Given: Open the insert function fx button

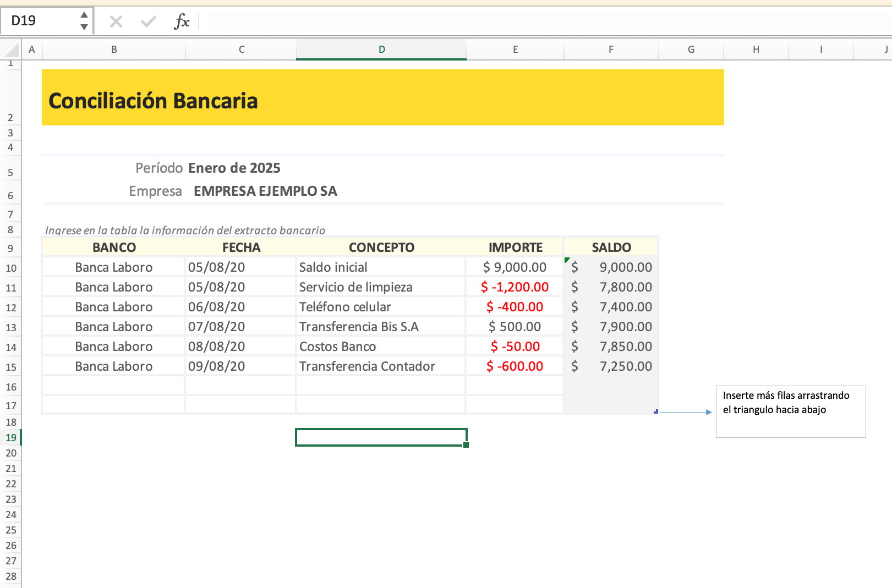Looking at the screenshot, I should pos(182,21).
